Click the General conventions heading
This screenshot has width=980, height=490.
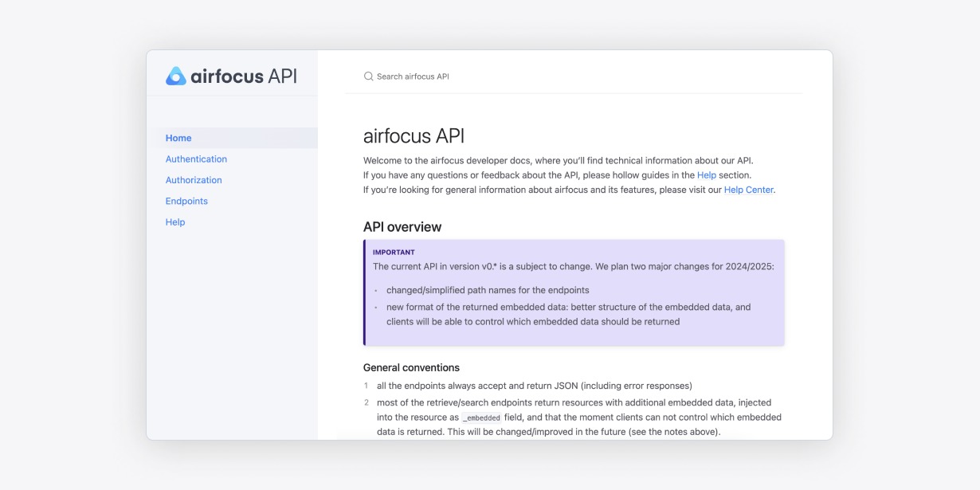coord(411,368)
